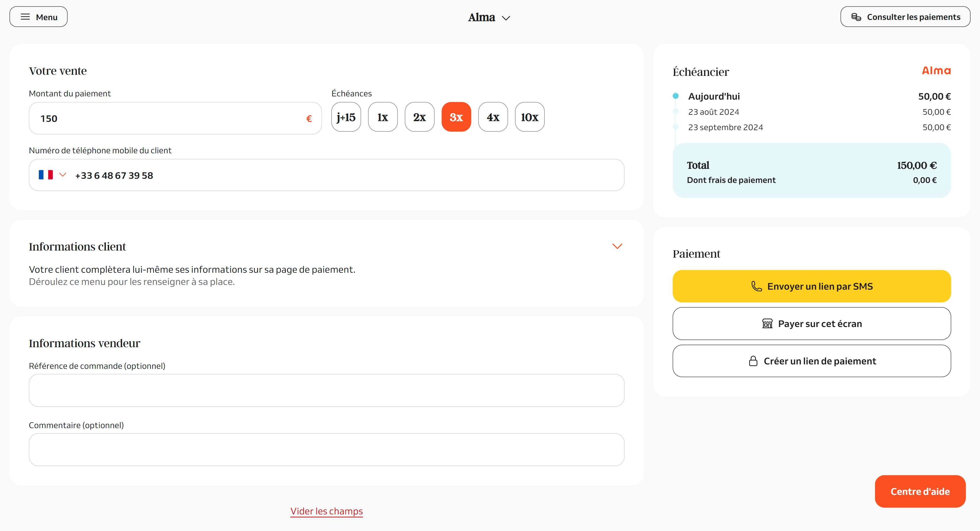Open Consulter les paiements
The width and height of the screenshot is (980, 531).
point(905,16)
